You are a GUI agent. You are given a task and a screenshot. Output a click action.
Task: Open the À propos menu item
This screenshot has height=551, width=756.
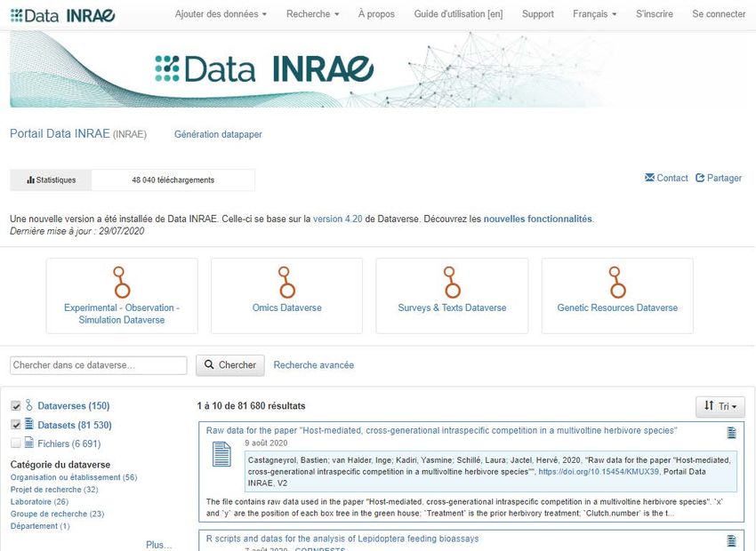pos(376,14)
